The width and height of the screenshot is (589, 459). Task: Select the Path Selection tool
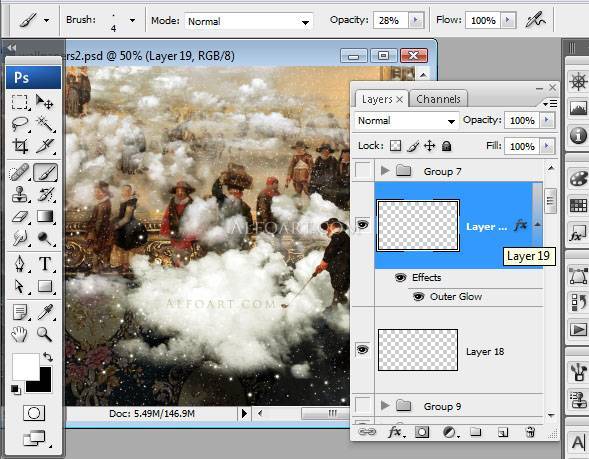tap(19, 286)
